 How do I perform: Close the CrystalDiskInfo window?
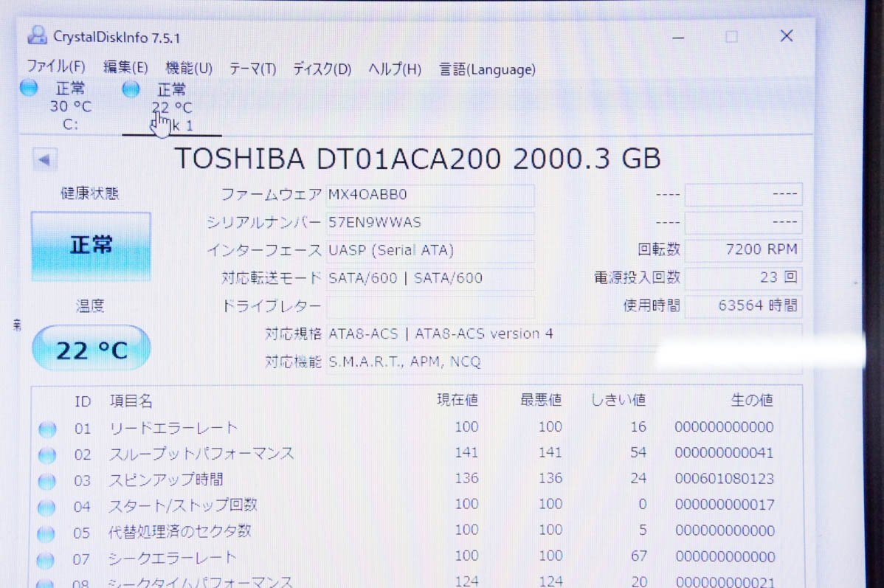pos(787,36)
